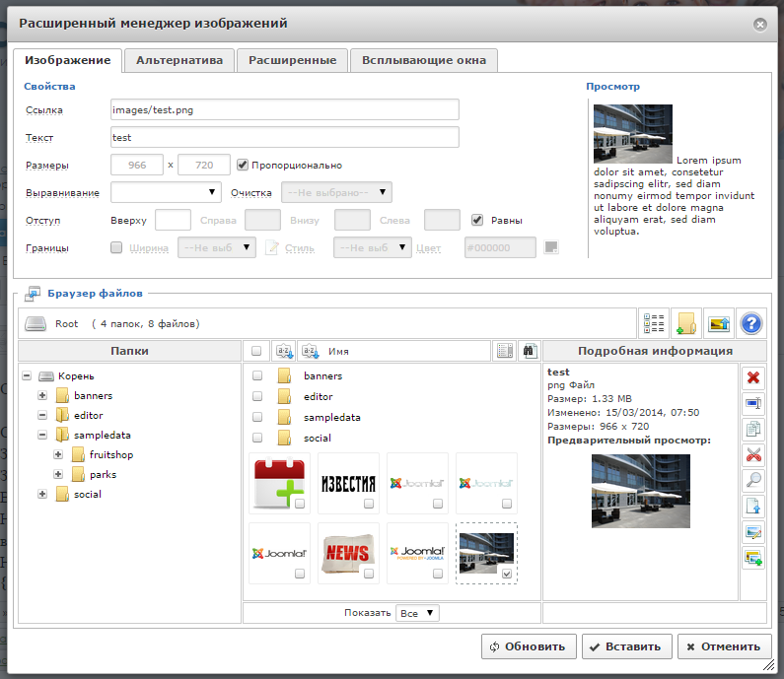Close the image manager dialog
This screenshot has width=784, height=679.
pos(760,24)
